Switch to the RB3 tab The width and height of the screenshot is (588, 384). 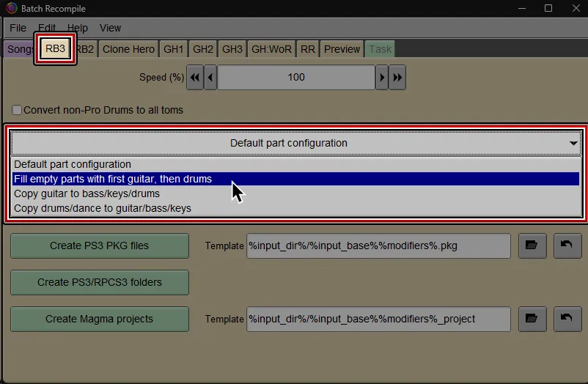pos(56,49)
